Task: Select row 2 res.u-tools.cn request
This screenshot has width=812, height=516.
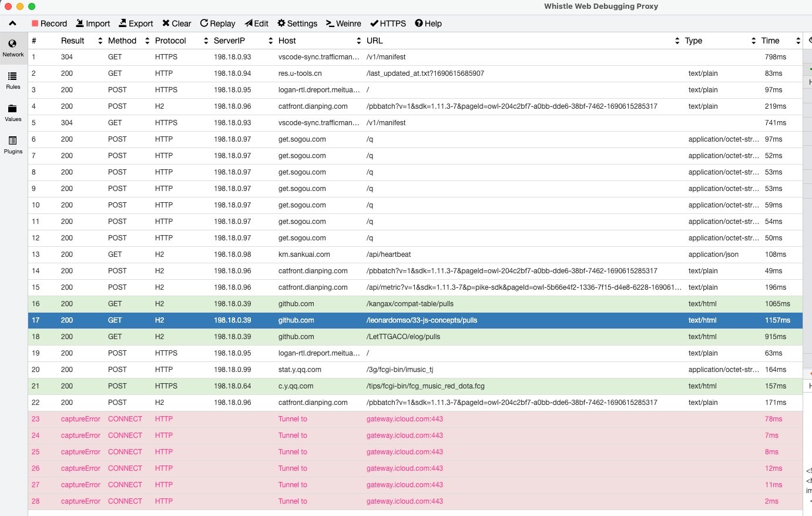Action: tap(415, 73)
